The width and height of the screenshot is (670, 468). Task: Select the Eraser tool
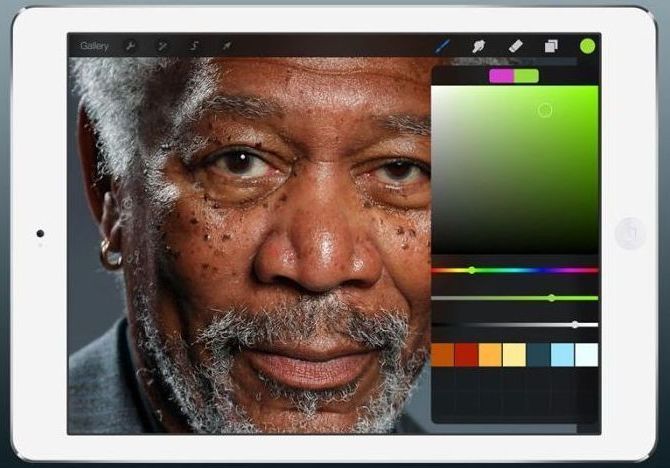tap(515, 46)
